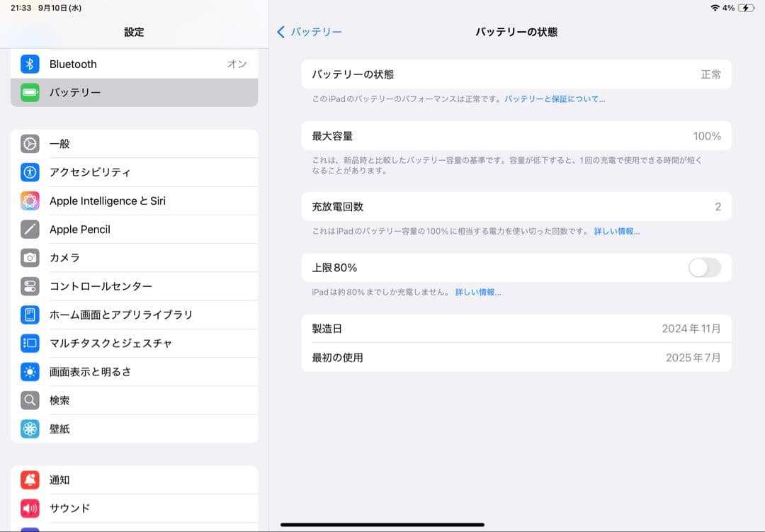Viewport: 765px width, 532px height.
Task: Select the Camera icon in the sidebar
Action: [29, 258]
